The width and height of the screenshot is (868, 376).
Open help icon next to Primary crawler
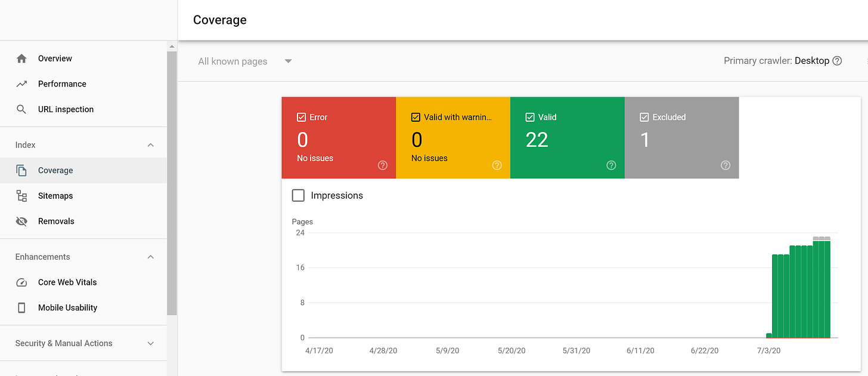(x=837, y=61)
